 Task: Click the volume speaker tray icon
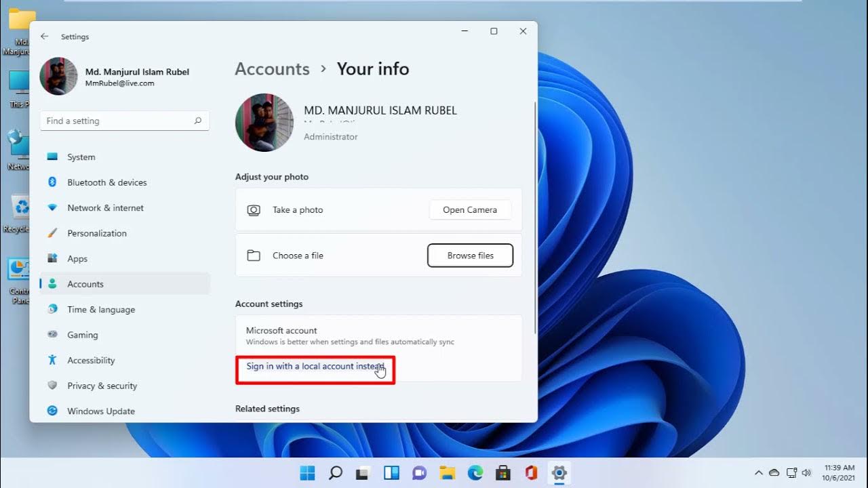coord(806,472)
